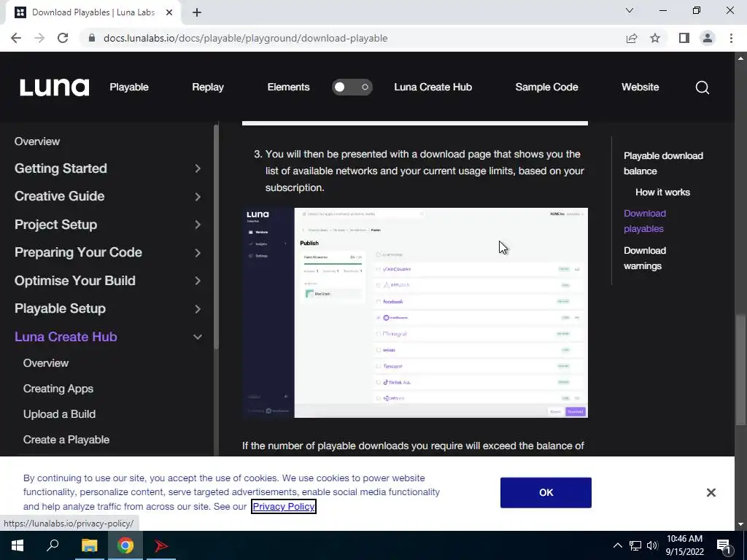Show hidden system tray icons
Viewport: 747px width, 560px height.
617,545
